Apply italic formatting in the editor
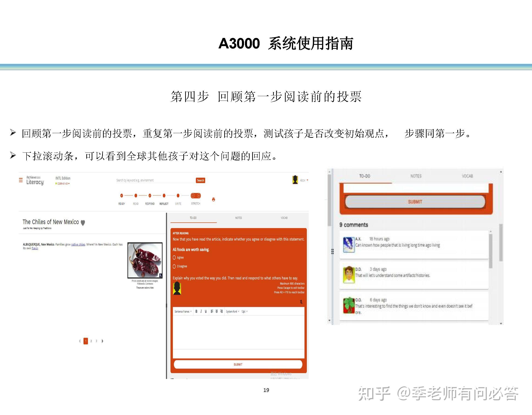The width and height of the screenshot is (532, 415). 201,311
